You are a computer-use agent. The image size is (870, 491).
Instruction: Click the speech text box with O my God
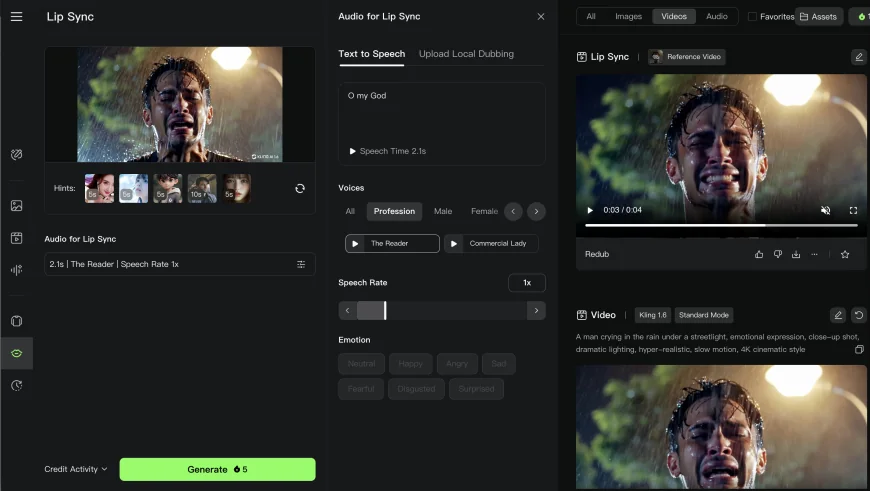pos(442,124)
